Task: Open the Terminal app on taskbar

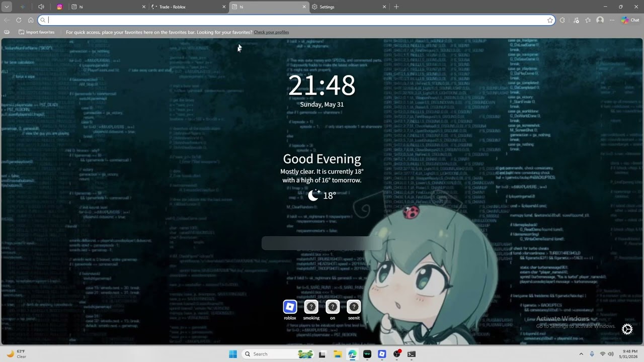Action: (x=412, y=354)
